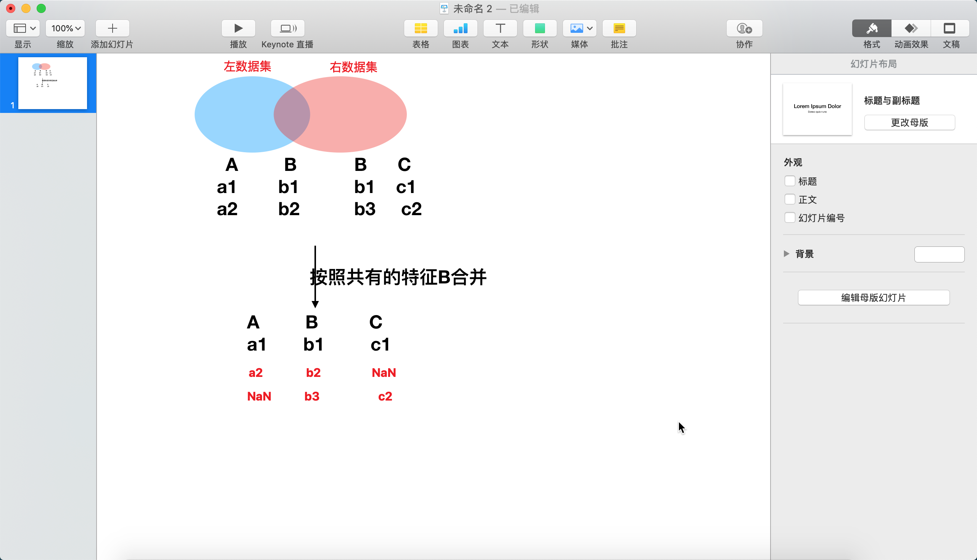The height and width of the screenshot is (560, 977).
Task: Add a comment using 批注 icon
Action: point(619,29)
